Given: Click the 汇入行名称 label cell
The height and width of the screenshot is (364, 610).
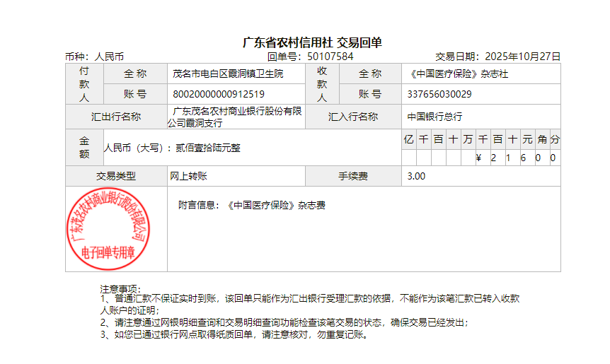Looking at the screenshot, I should tap(353, 117).
